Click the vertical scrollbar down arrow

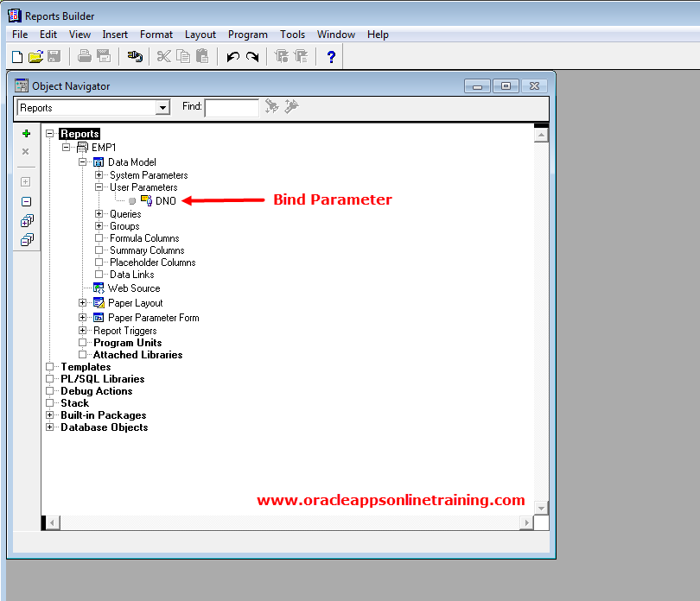pos(541,508)
